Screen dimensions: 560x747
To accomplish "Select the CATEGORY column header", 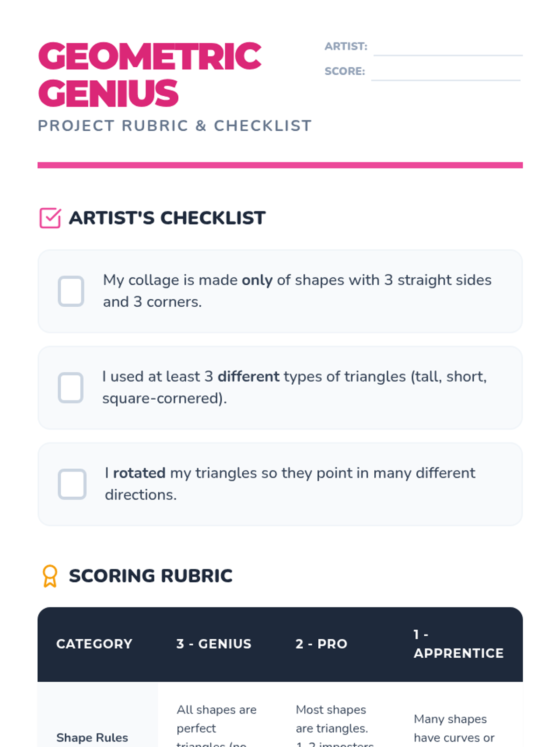I will pyautogui.click(x=94, y=644).
